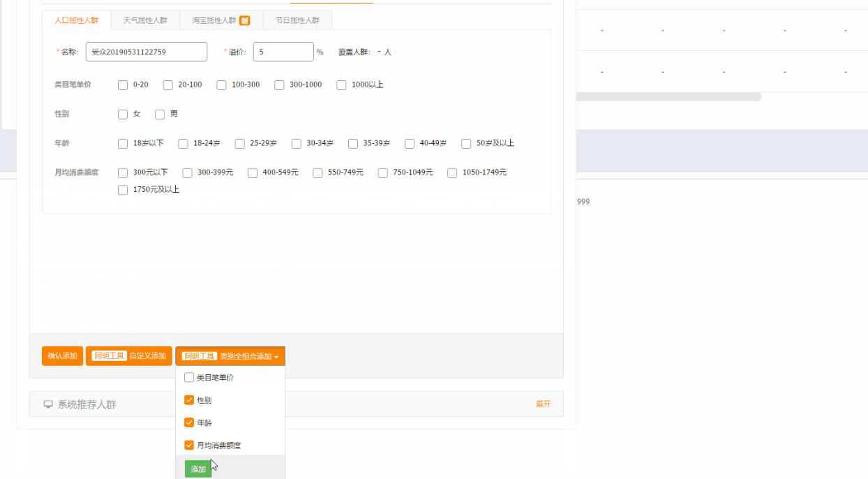This screenshot has height=479, width=868.
Task: Click the monitor icon beside 系统推荐人群
Action: point(47,404)
